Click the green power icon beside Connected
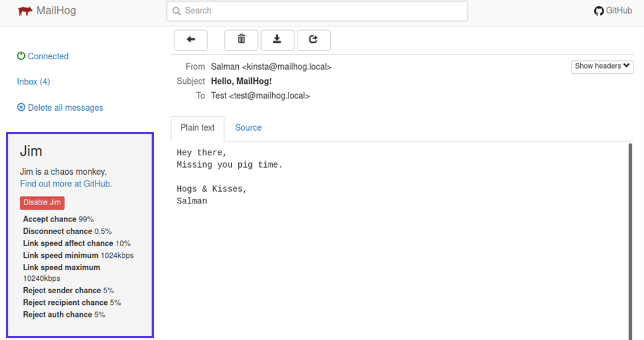644x340 pixels. coord(21,56)
